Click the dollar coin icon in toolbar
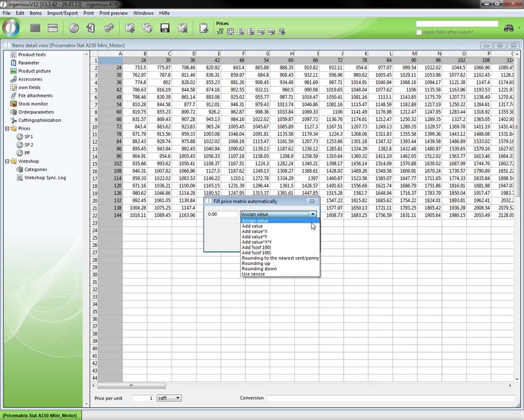Image resolution: width=524 pixels, height=420 pixels. (74, 28)
